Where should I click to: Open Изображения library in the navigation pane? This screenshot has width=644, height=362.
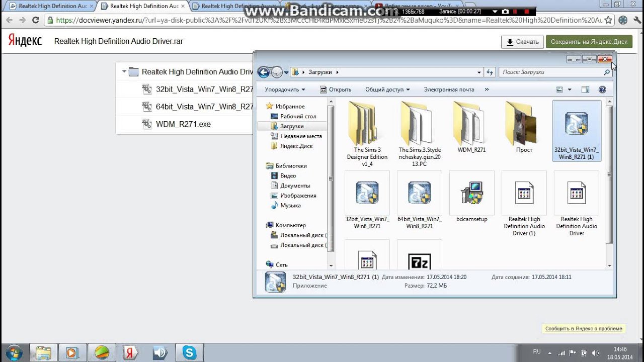[x=293, y=196]
